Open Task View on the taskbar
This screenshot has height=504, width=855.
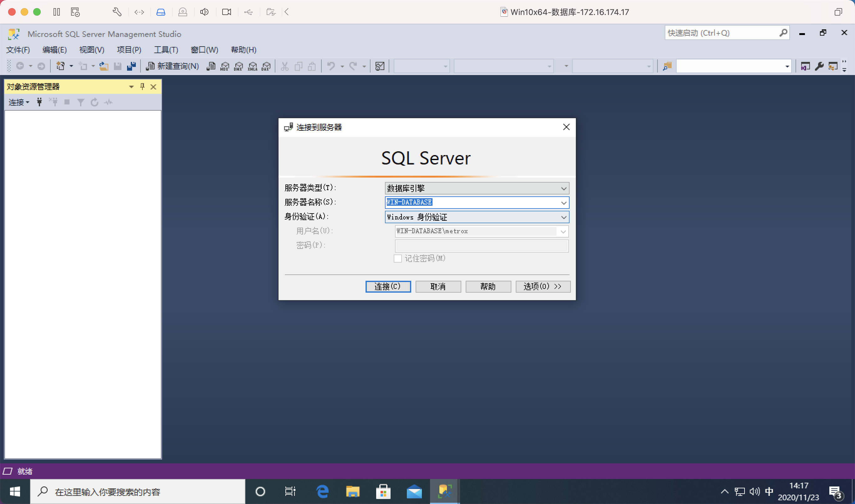pyautogui.click(x=290, y=491)
